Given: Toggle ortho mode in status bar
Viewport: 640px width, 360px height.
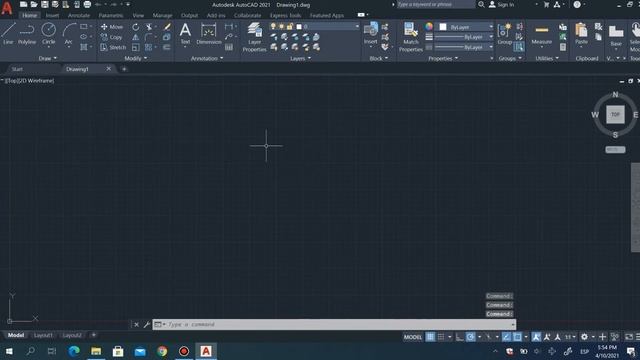Looking at the screenshot, I should (x=460, y=337).
